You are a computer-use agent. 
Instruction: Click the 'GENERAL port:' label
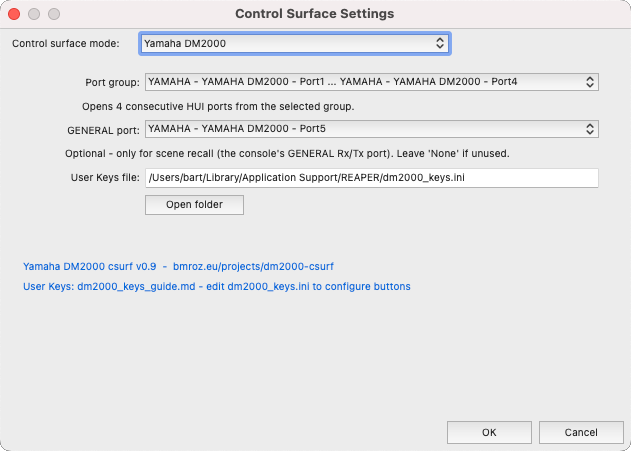click(x=103, y=130)
